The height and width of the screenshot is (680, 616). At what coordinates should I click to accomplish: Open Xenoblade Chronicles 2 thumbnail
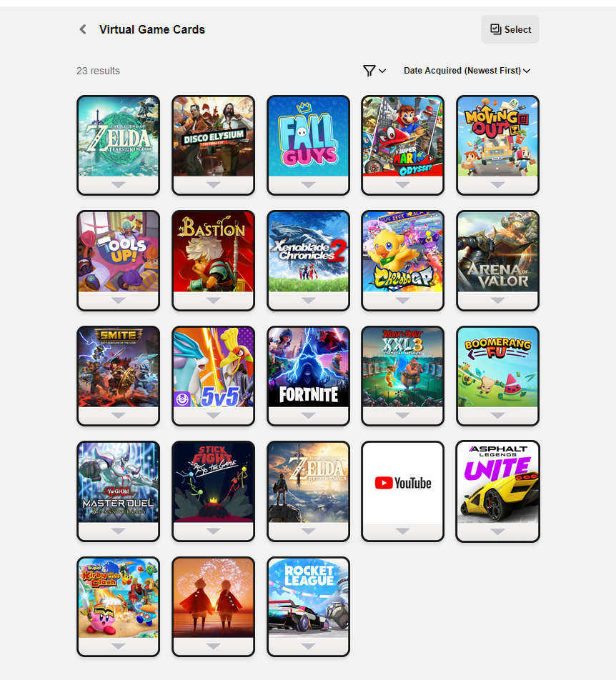click(308, 252)
